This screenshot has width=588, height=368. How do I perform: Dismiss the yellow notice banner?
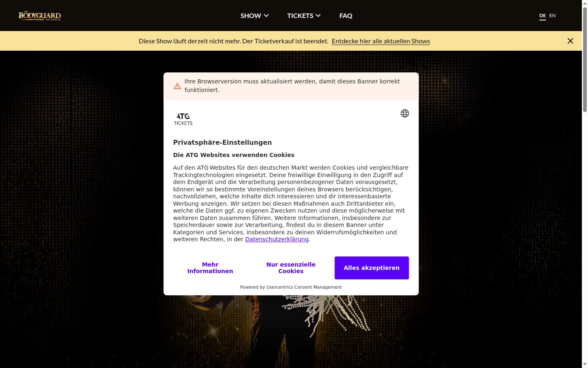[570, 41]
